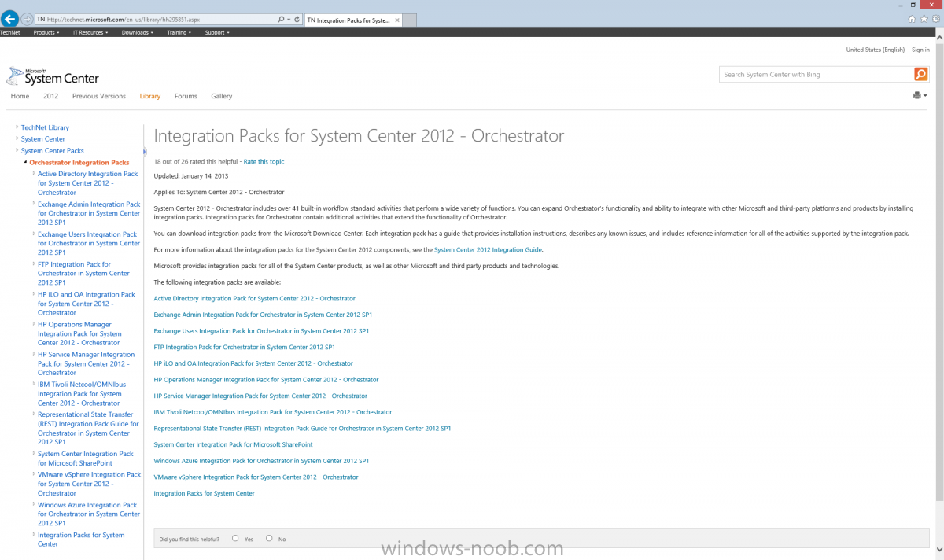Image resolution: width=944 pixels, height=560 pixels.
Task: Click the printer icon on the page
Action: tap(916, 95)
